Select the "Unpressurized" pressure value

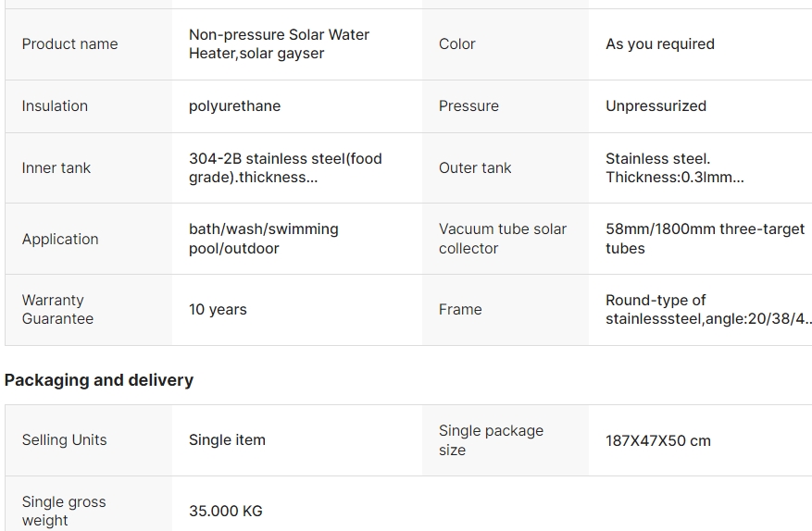click(x=656, y=106)
